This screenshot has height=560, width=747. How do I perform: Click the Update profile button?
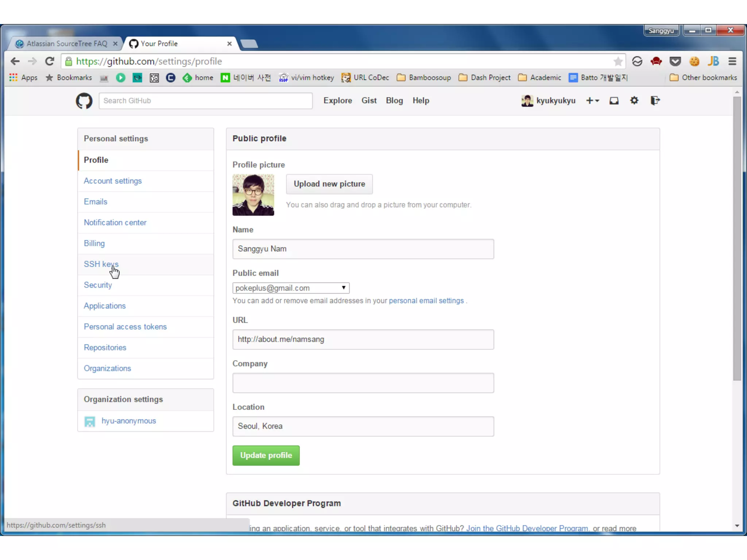coord(266,455)
